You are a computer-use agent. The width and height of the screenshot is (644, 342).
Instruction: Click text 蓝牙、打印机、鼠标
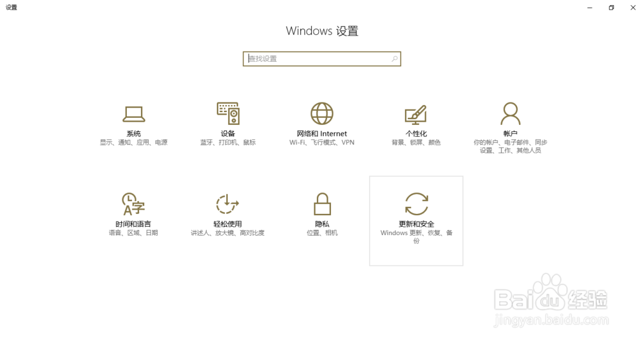pyautogui.click(x=227, y=142)
